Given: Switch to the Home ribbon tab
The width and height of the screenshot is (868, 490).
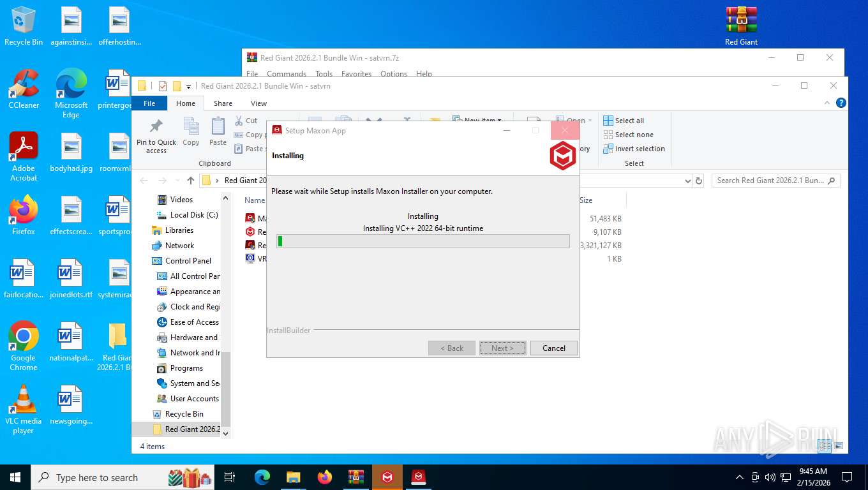Looking at the screenshot, I should point(186,103).
